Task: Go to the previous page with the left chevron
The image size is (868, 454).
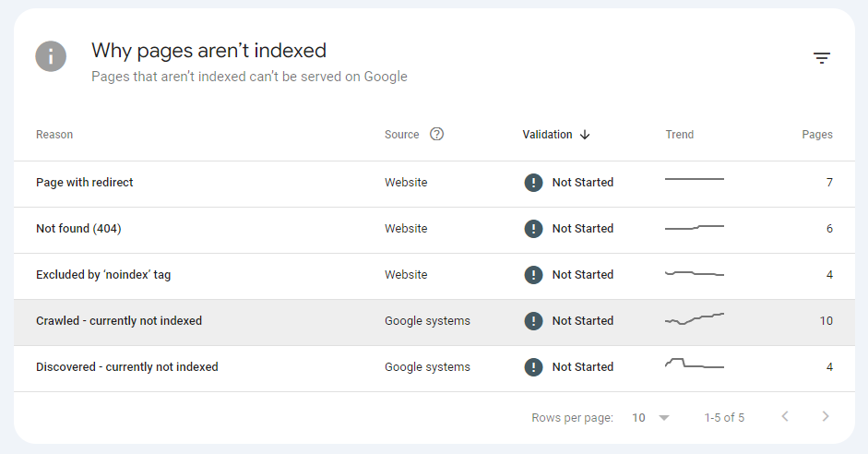Action: [x=785, y=416]
